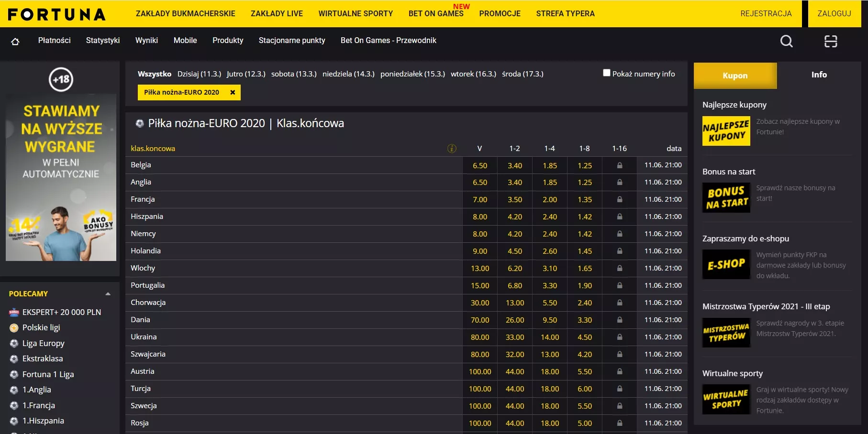Viewport: 868px width, 434px height.
Task: Click the Polskie ligi ball icon
Action: (14, 328)
